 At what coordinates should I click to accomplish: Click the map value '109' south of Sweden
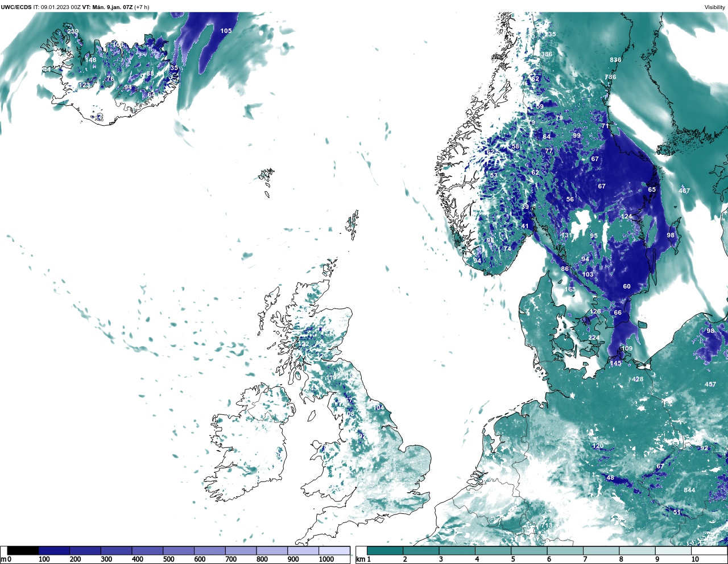click(x=627, y=348)
